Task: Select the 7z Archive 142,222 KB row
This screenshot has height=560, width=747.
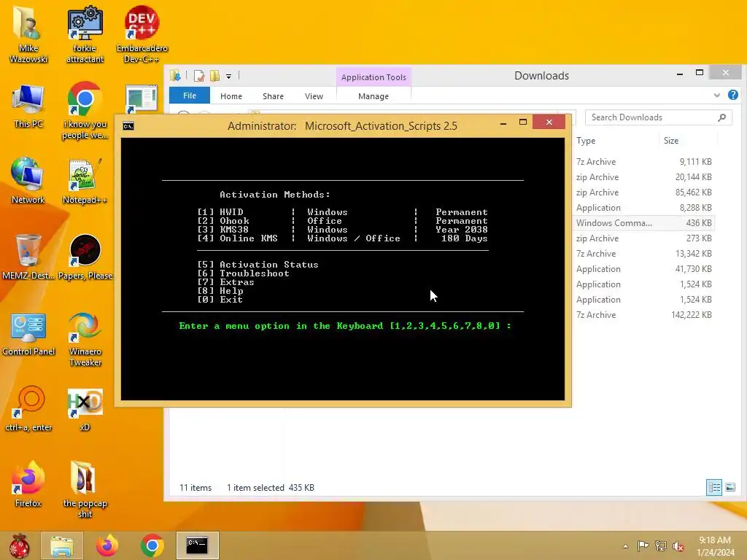Action: pos(643,315)
